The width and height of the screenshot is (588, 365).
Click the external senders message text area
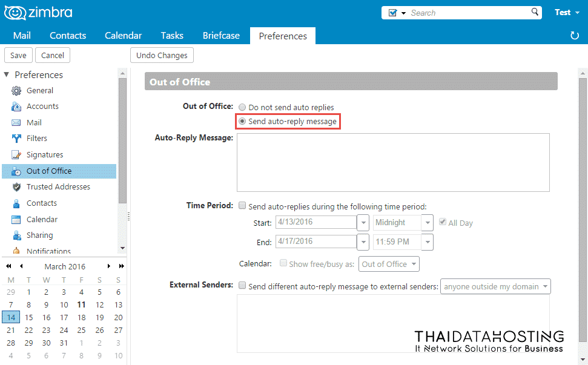[x=393, y=323]
